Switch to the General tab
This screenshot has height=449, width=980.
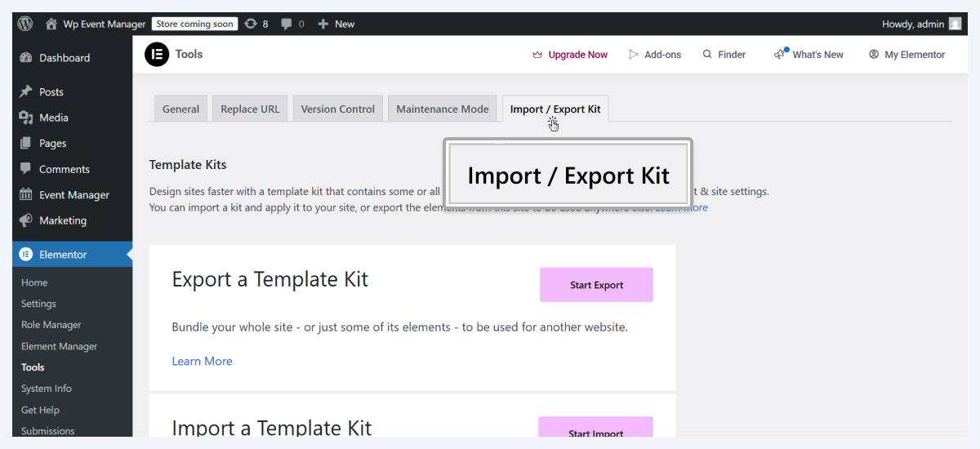click(x=180, y=109)
